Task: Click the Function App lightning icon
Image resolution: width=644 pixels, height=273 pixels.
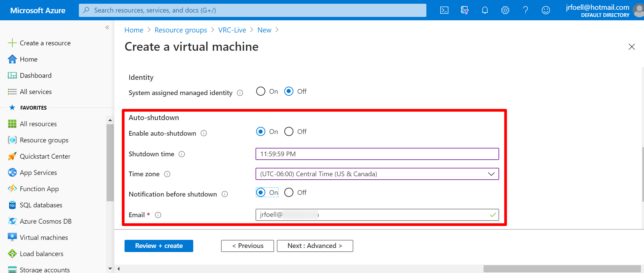Action: click(12, 189)
